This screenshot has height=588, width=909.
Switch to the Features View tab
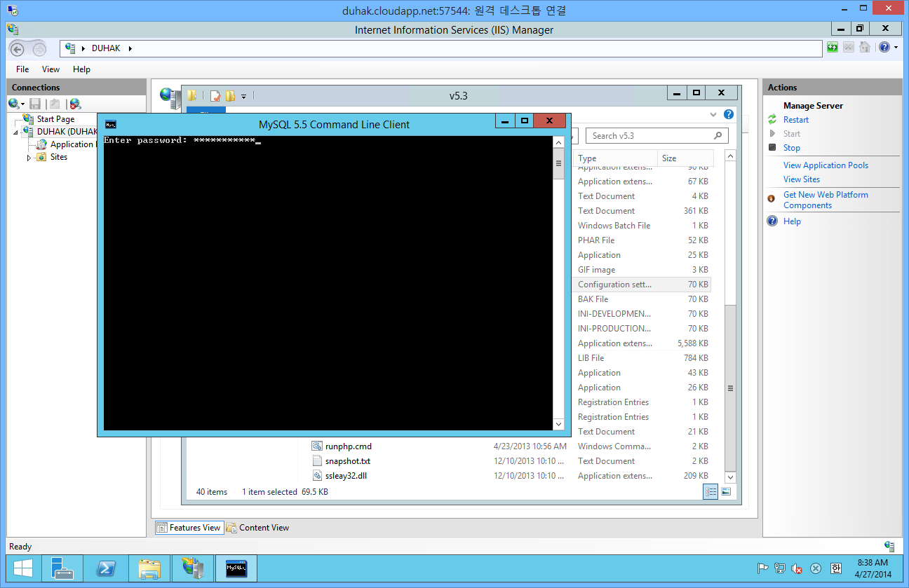point(189,528)
